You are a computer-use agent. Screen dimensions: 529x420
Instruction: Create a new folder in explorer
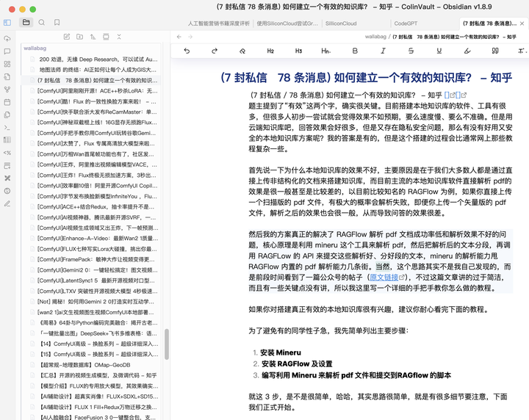pos(79,37)
